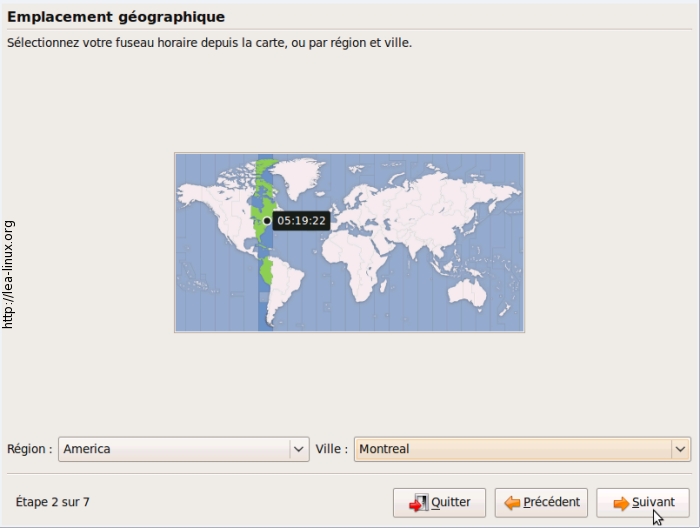
Task: Click the lea-linux.org URL text
Action: (x=9, y=273)
